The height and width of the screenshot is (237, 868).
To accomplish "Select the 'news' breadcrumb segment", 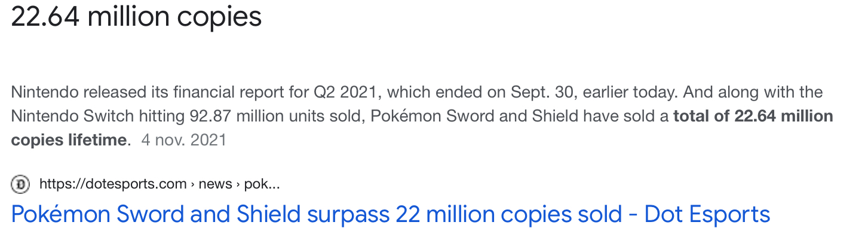I will click(215, 184).
